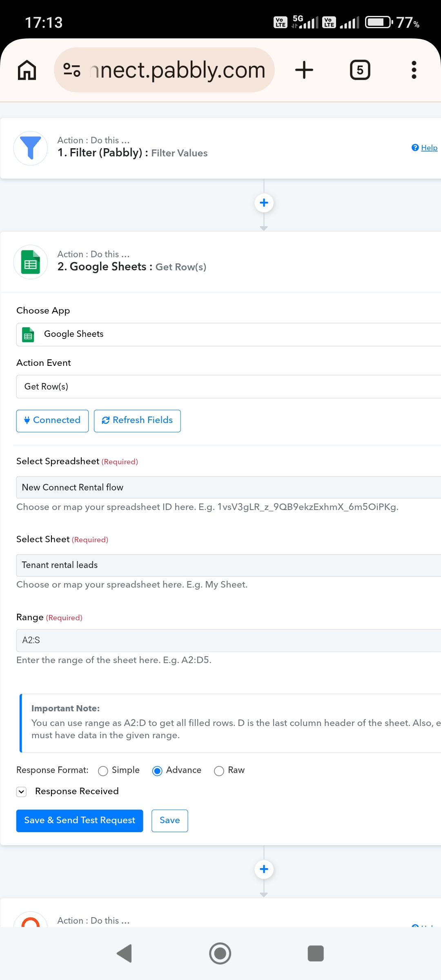
Task: Click Save & Send Test Request
Action: tap(80, 820)
